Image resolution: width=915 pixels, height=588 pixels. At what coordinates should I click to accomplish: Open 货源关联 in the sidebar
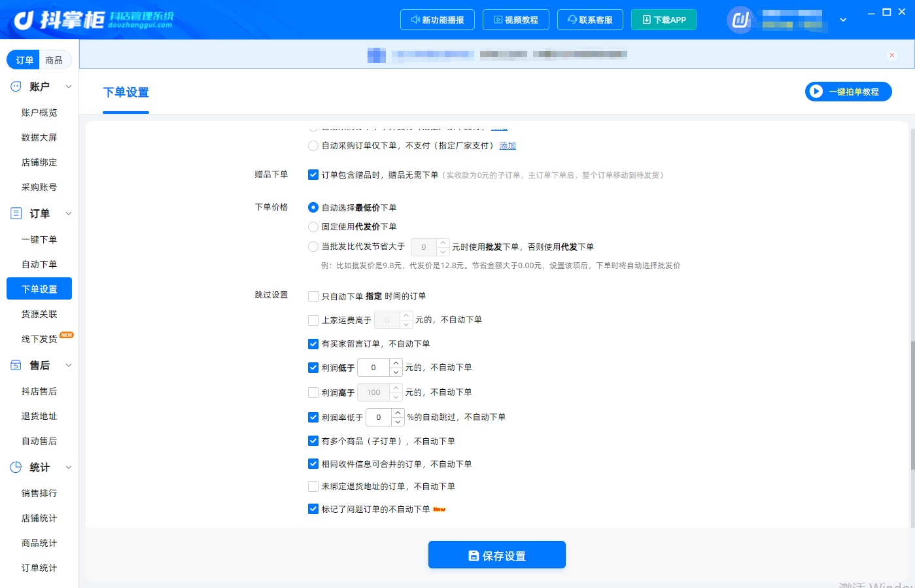(39, 314)
